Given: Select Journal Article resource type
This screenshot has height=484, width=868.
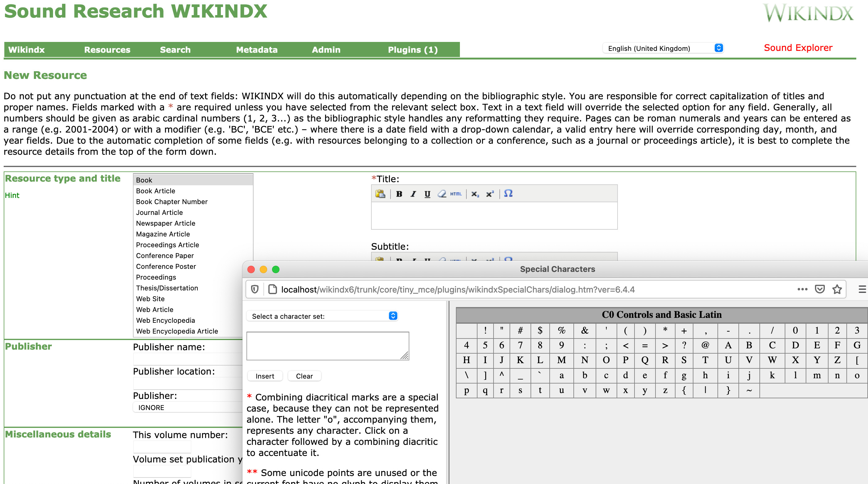Looking at the screenshot, I should [x=193, y=212].
